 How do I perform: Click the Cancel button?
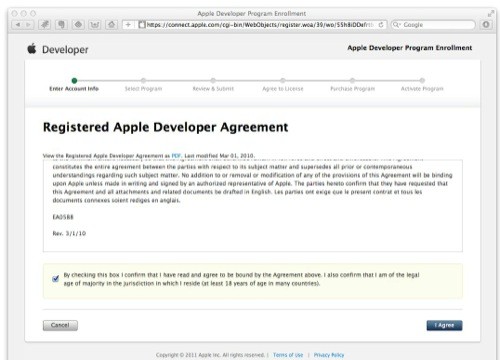(x=60, y=325)
